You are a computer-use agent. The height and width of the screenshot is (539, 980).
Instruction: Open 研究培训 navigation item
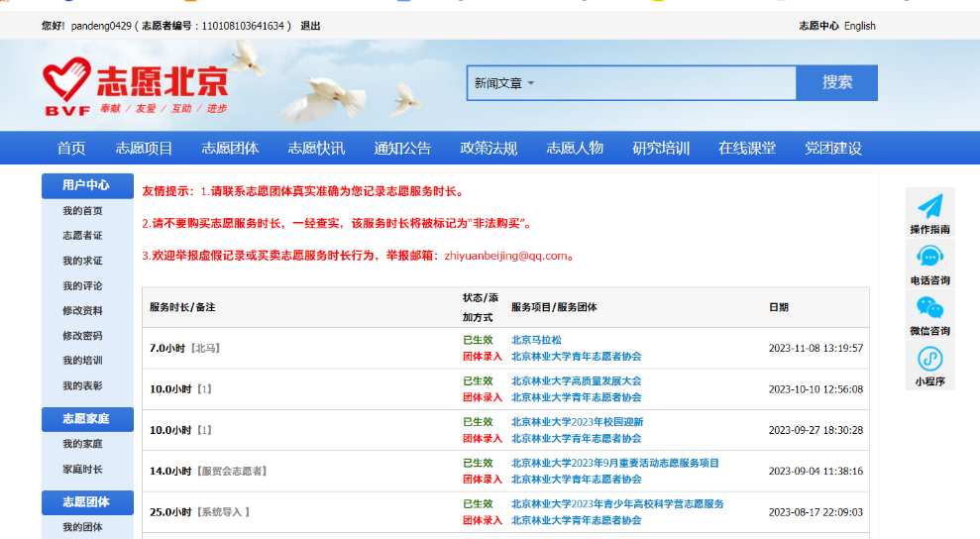click(661, 149)
